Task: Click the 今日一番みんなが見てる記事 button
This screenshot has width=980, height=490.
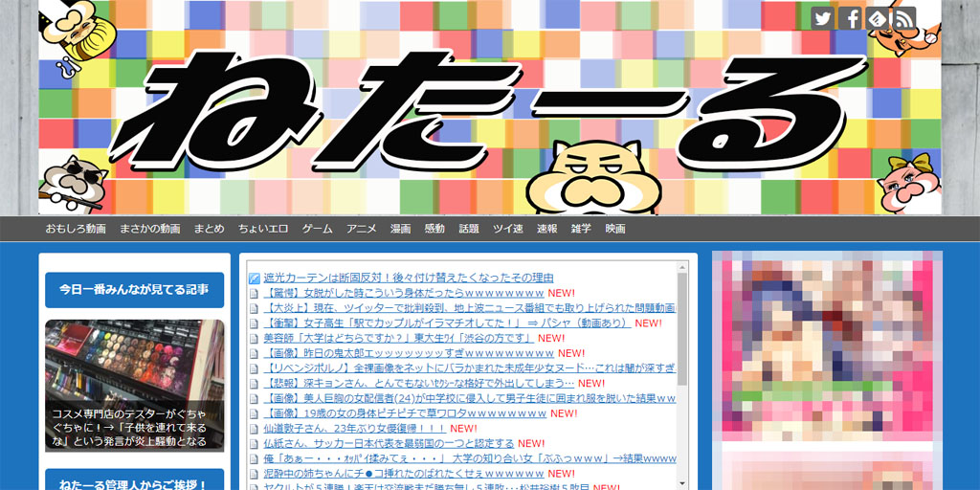Action: (134, 289)
